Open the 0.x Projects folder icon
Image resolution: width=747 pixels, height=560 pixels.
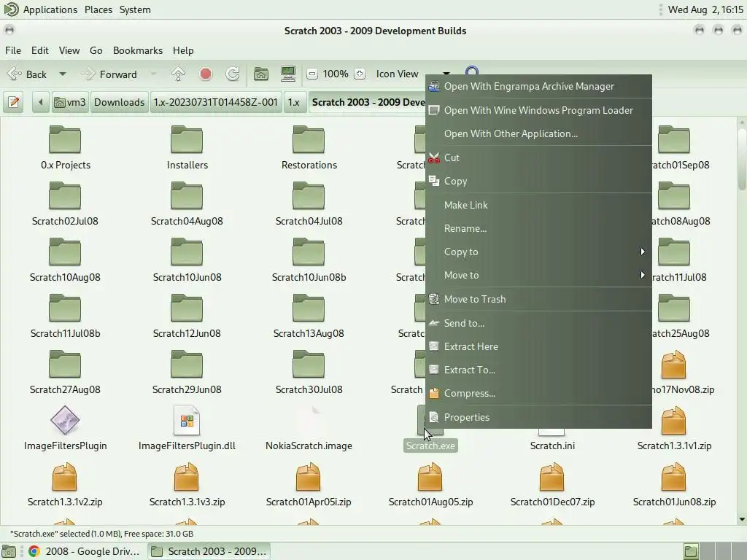click(65, 139)
